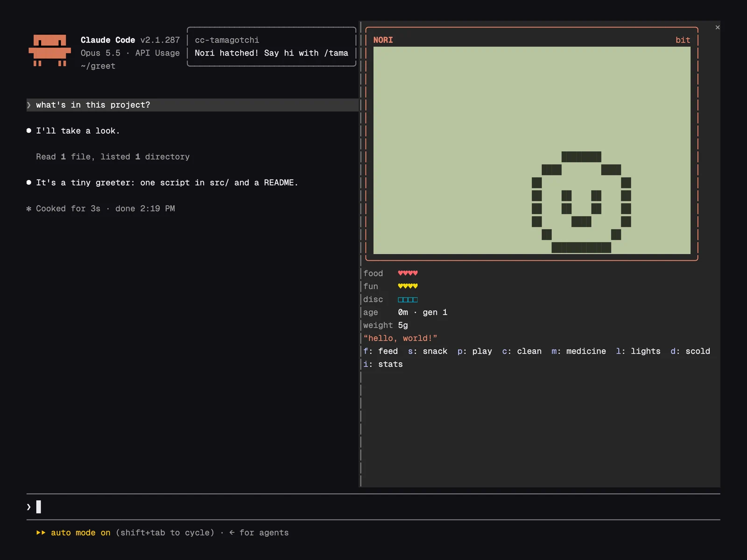This screenshot has width=747, height=560.
Task: Click the left arrow 'for agents' hint
Action: (x=259, y=532)
